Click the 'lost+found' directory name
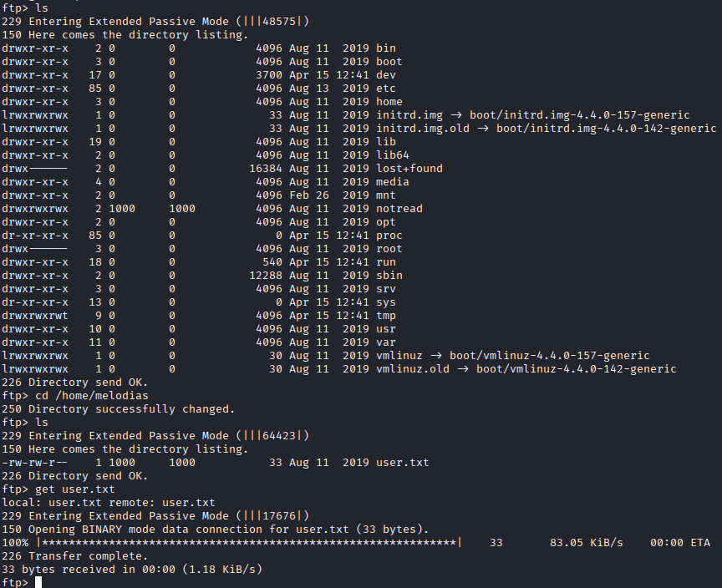Image resolution: width=722 pixels, height=588 pixels. click(409, 169)
